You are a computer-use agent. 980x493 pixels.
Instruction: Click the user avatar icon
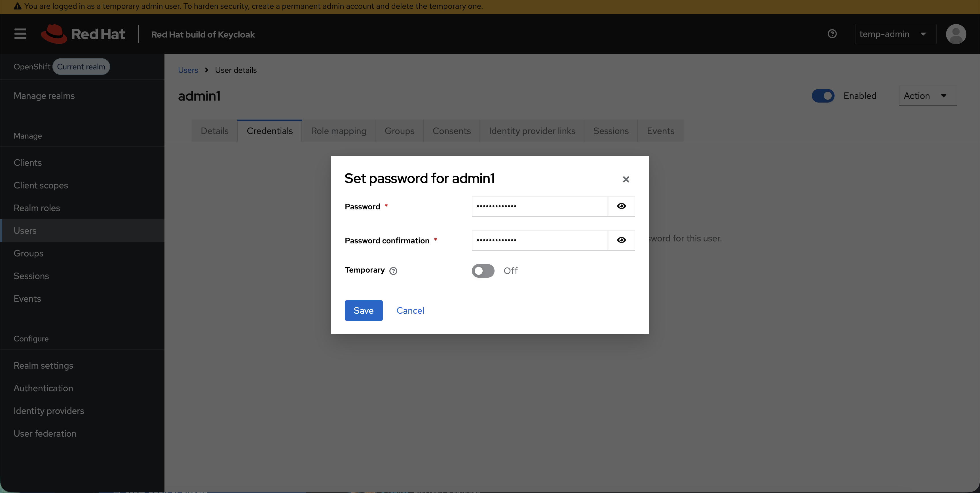pyautogui.click(x=957, y=34)
